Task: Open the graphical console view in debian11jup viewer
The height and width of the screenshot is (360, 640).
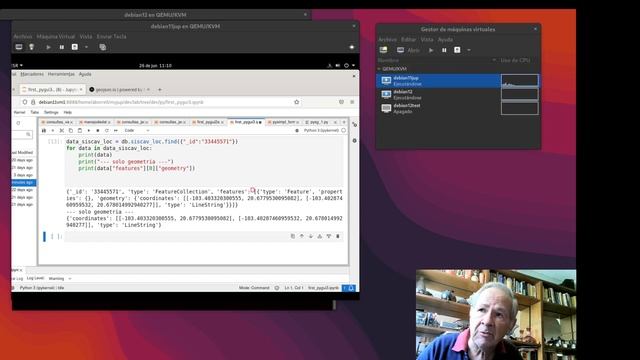Action: [19, 47]
